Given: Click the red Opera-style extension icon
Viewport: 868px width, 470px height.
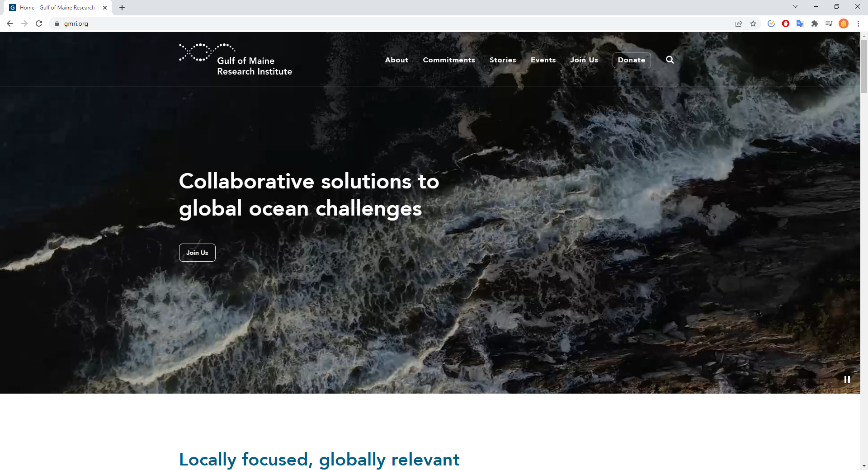Looking at the screenshot, I should pos(786,23).
